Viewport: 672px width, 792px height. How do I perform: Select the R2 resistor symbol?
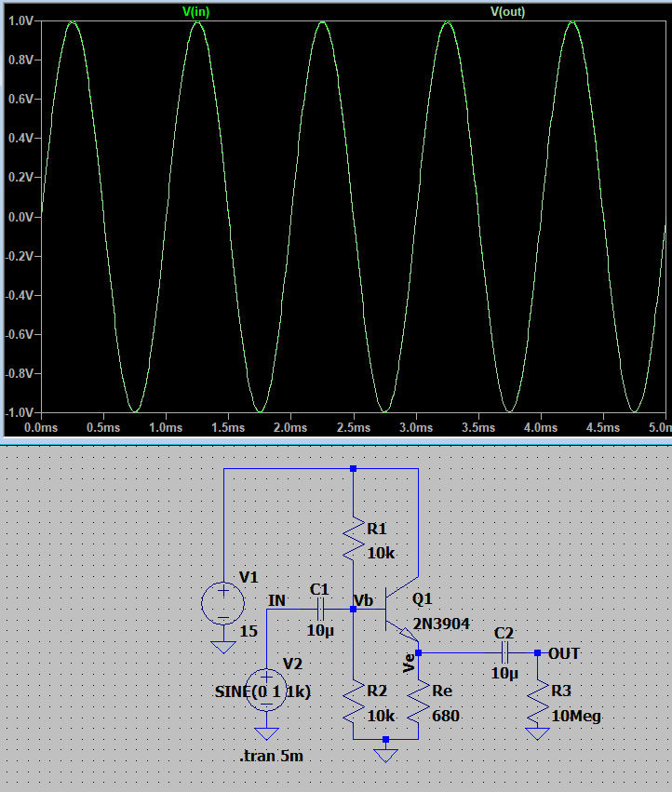point(354,705)
